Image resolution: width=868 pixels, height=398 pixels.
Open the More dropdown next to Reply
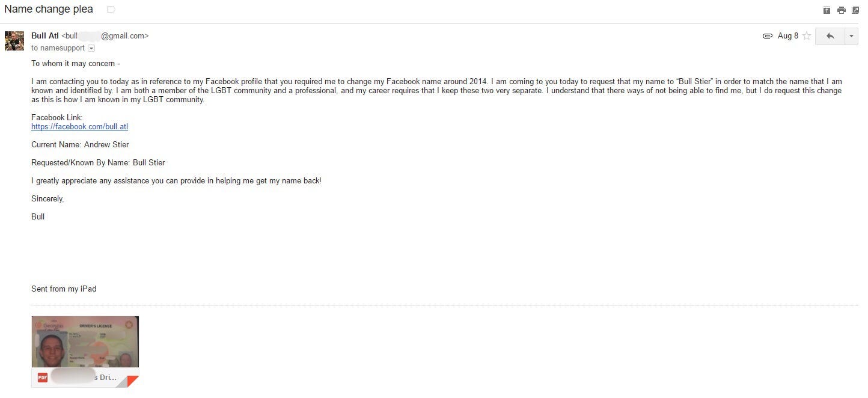[x=851, y=36]
